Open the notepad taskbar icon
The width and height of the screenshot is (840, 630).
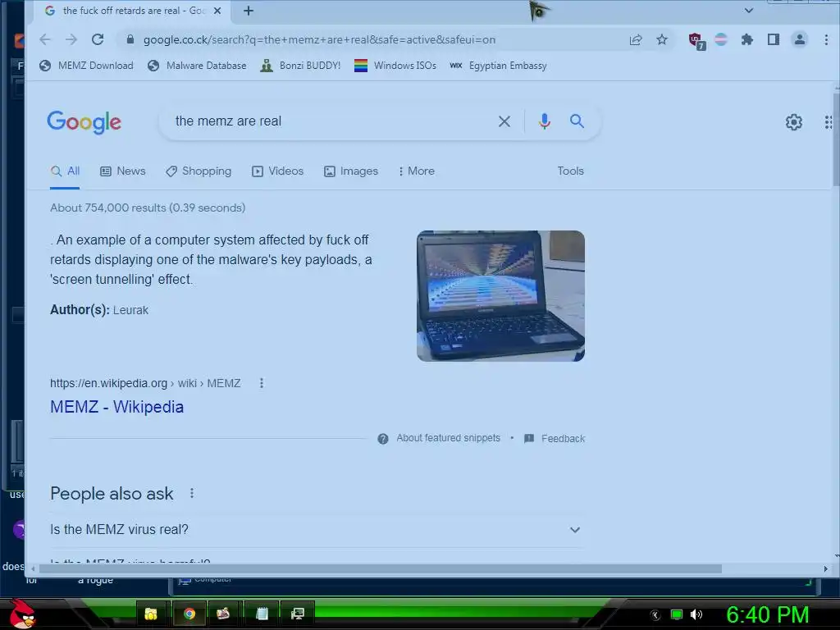coord(262,614)
